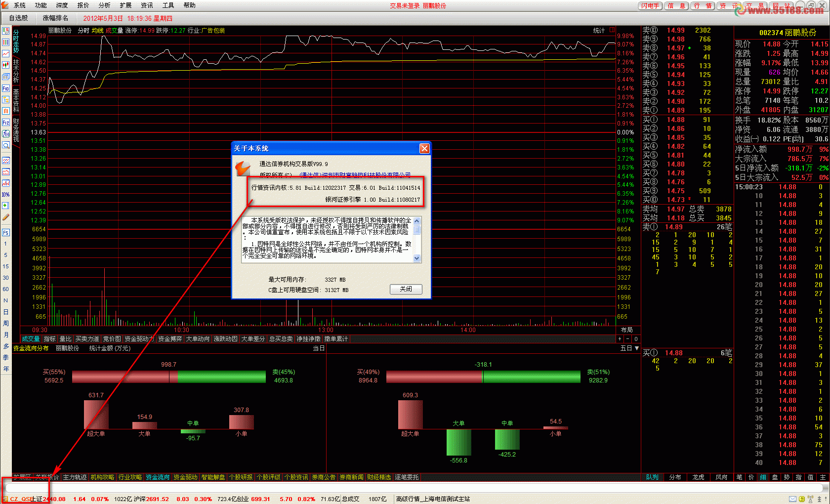The height and width of the screenshot is (504, 830).
Task: Click the plus button beside the indicator tabs
Action: pyautogui.click(x=620, y=339)
